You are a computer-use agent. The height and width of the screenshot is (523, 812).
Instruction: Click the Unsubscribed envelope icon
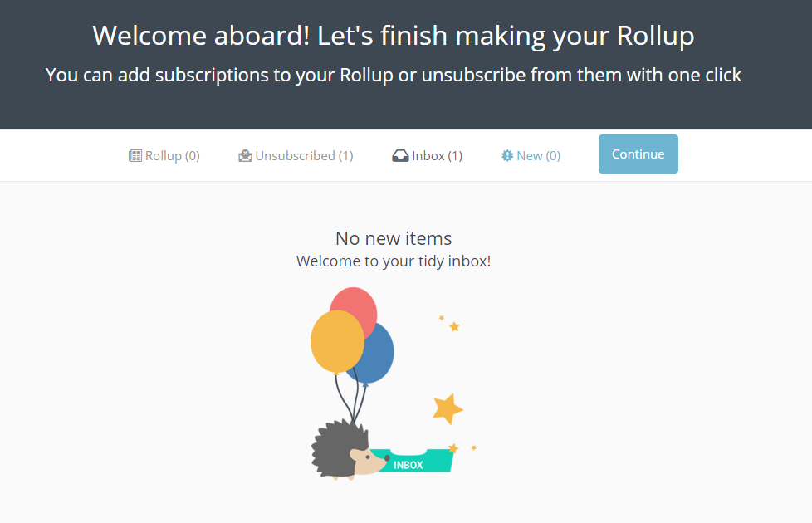(245, 156)
